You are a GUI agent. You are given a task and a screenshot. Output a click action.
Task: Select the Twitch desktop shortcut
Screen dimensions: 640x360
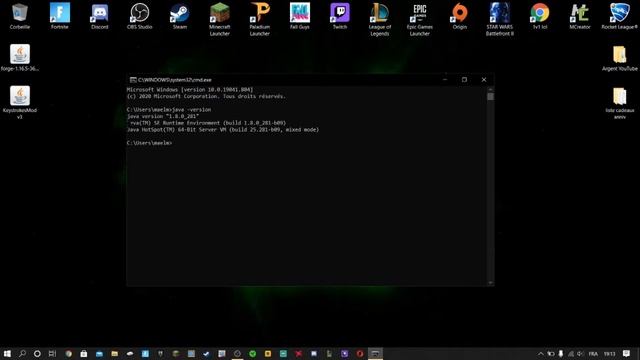340,16
